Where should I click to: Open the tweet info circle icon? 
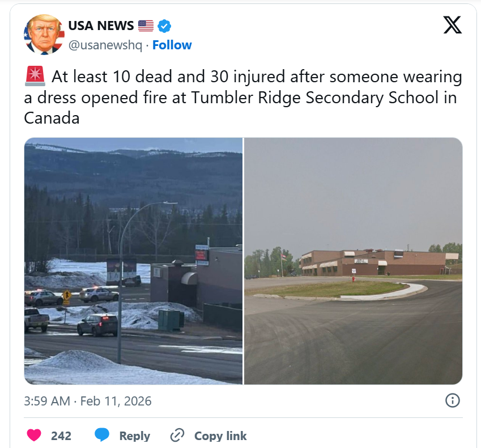(x=453, y=400)
